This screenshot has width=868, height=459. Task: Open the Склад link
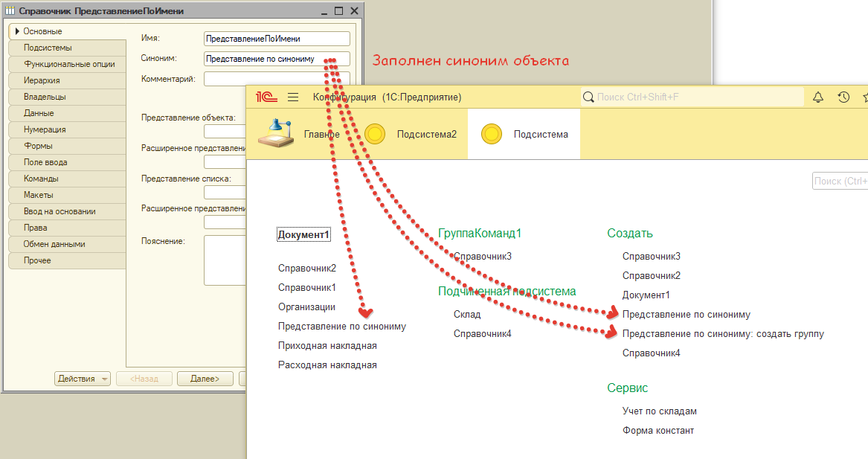click(x=466, y=315)
